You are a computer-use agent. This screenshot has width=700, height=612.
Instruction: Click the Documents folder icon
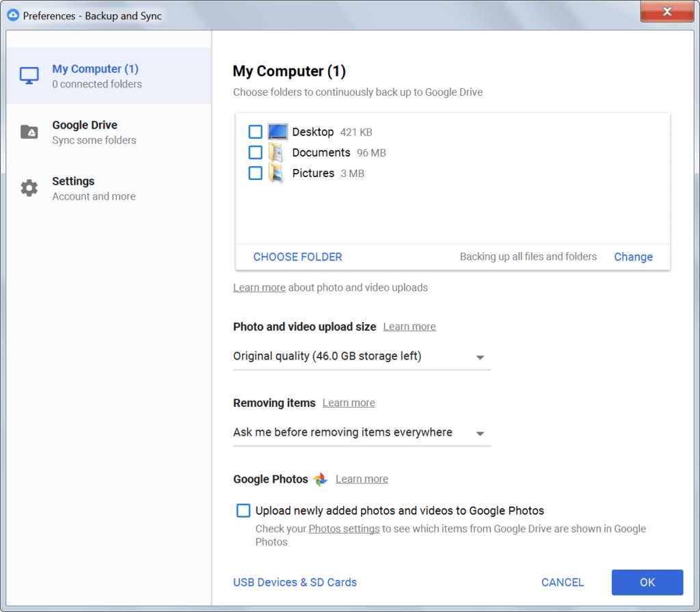point(276,152)
